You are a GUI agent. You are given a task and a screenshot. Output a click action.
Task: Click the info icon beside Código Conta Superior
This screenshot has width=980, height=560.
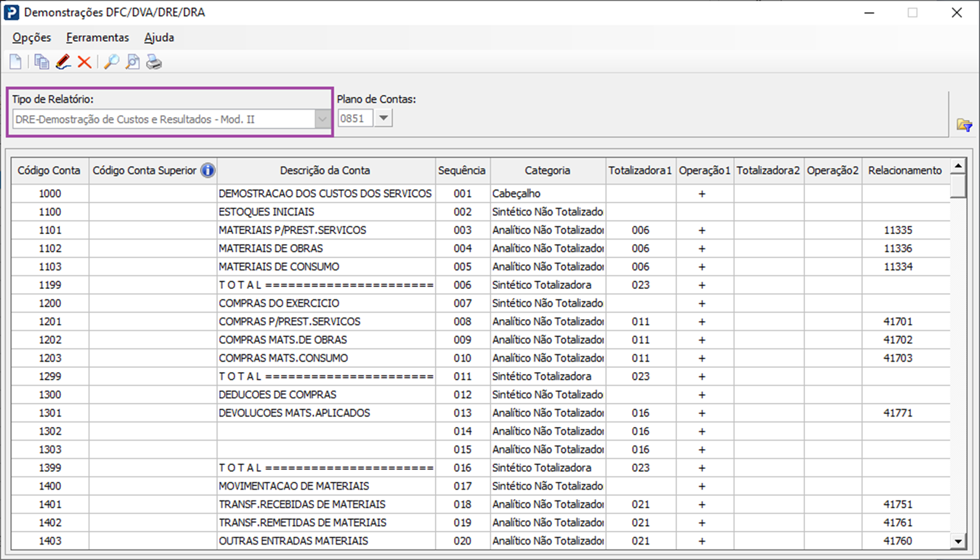[208, 171]
